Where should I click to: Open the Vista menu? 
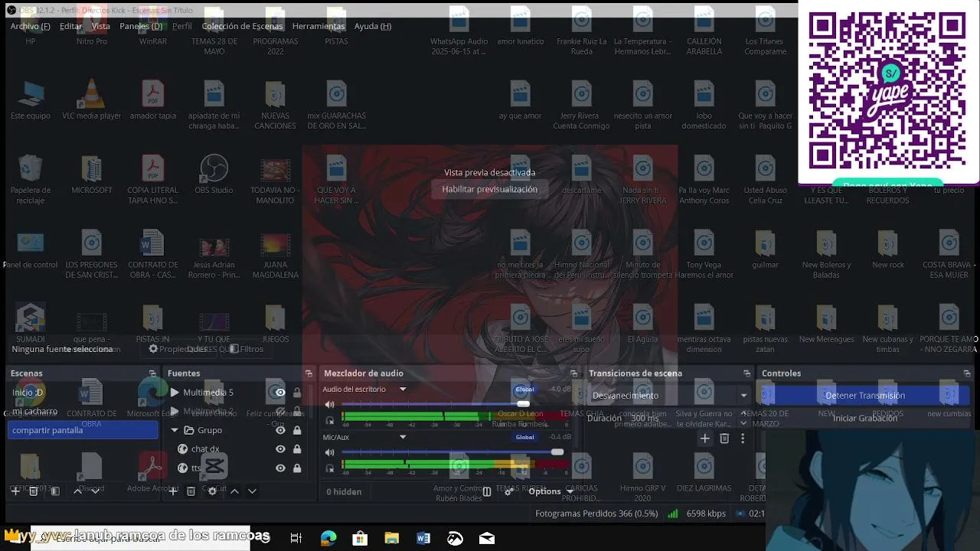[101, 26]
